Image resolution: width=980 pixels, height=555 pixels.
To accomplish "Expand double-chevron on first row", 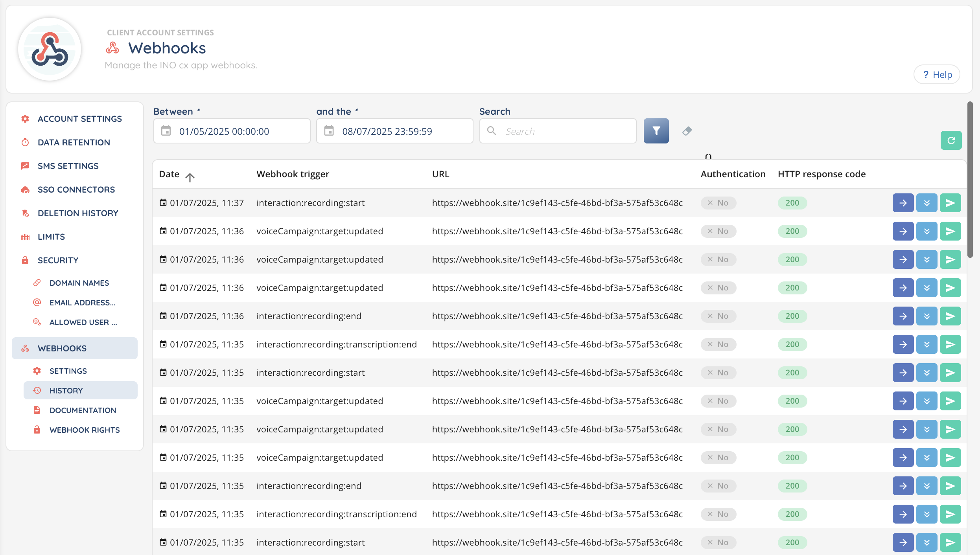I will coord(927,203).
